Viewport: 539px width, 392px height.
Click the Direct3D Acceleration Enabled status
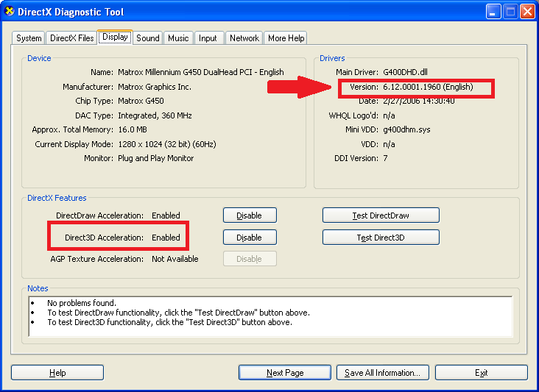(x=166, y=238)
